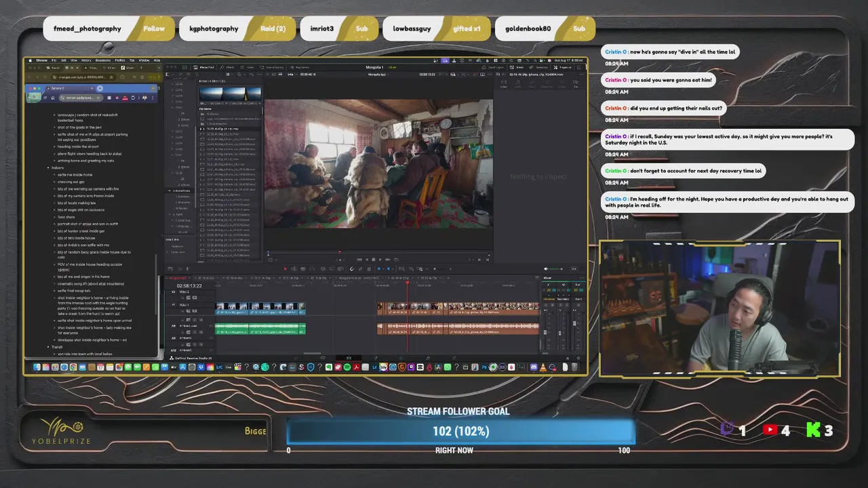Open Chrome tab search dropdown arrow
The height and width of the screenshot is (488, 868).
(x=159, y=68)
